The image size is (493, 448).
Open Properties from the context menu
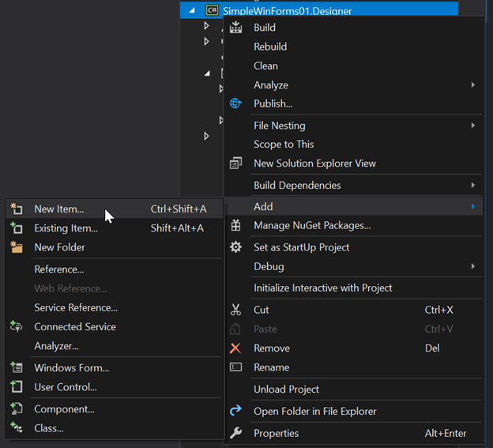click(354, 433)
